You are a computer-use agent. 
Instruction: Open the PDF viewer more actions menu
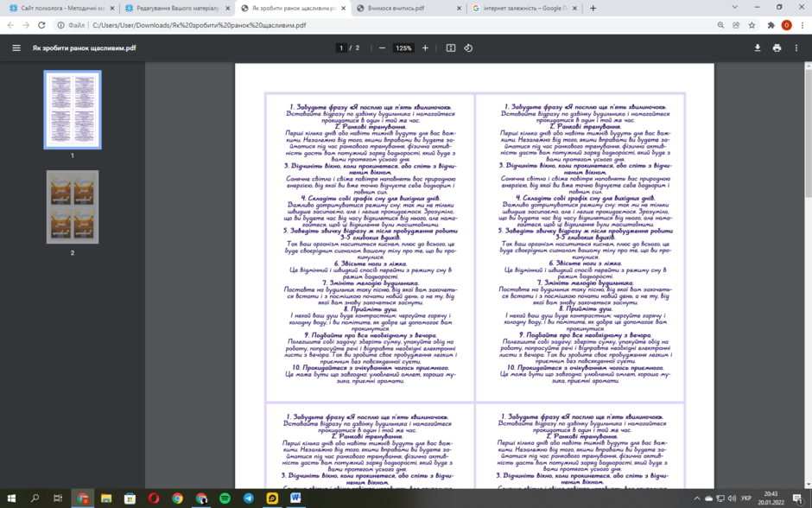click(x=796, y=48)
